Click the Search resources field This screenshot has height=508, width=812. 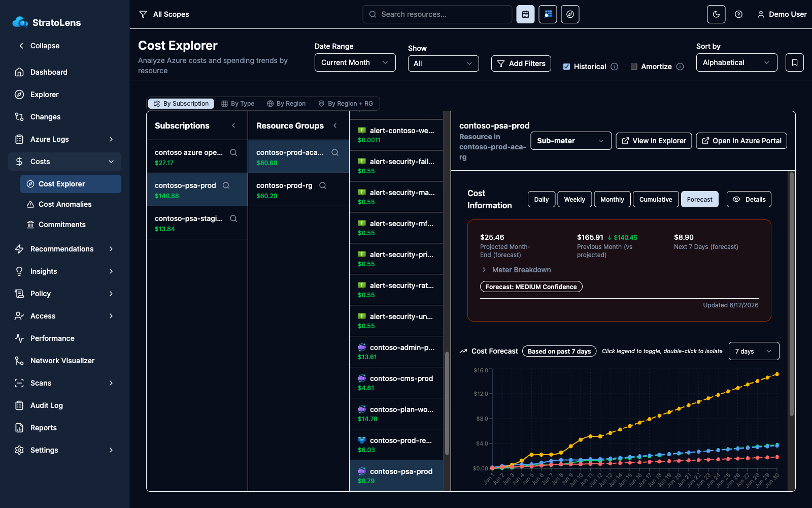click(x=437, y=14)
